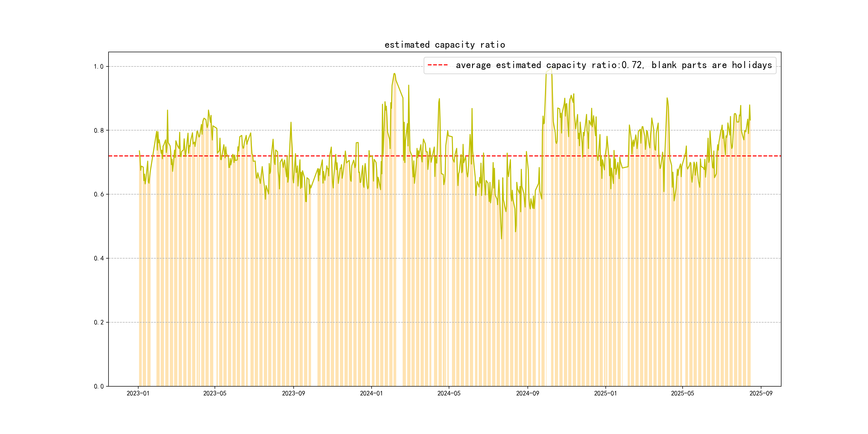The image size is (868, 434).
Task: Click the 2024-01 x-axis label
Action: [x=371, y=393]
